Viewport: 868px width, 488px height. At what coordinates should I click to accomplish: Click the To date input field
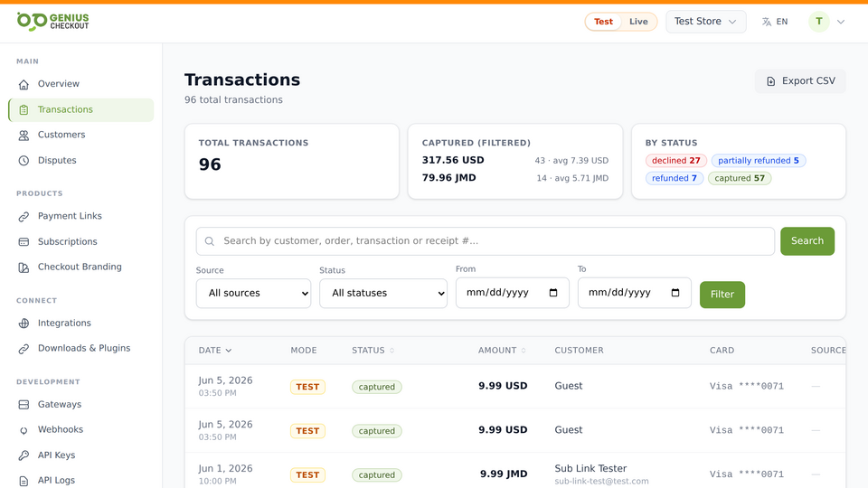(635, 293)
